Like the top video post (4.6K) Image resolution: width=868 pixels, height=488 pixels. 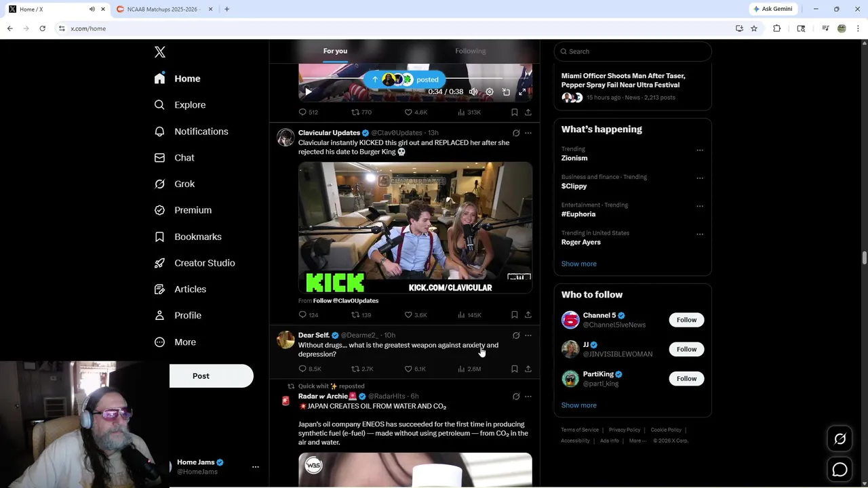coord(416,113)
